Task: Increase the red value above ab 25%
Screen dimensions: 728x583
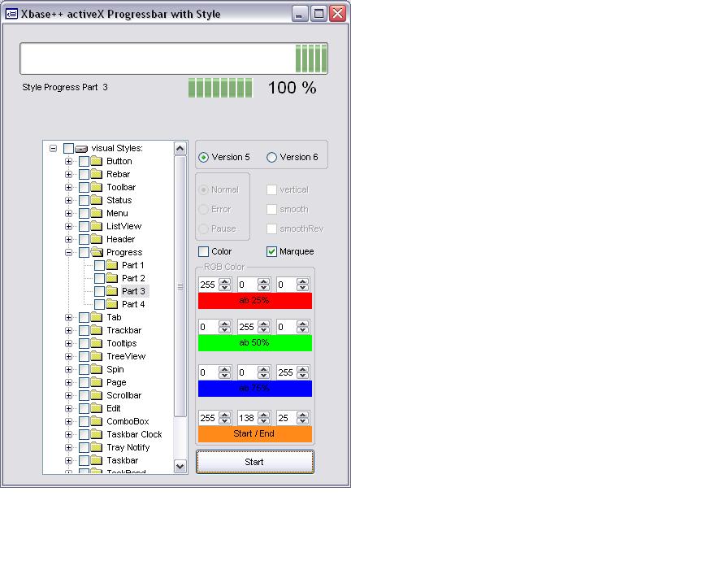Action: 225,281
